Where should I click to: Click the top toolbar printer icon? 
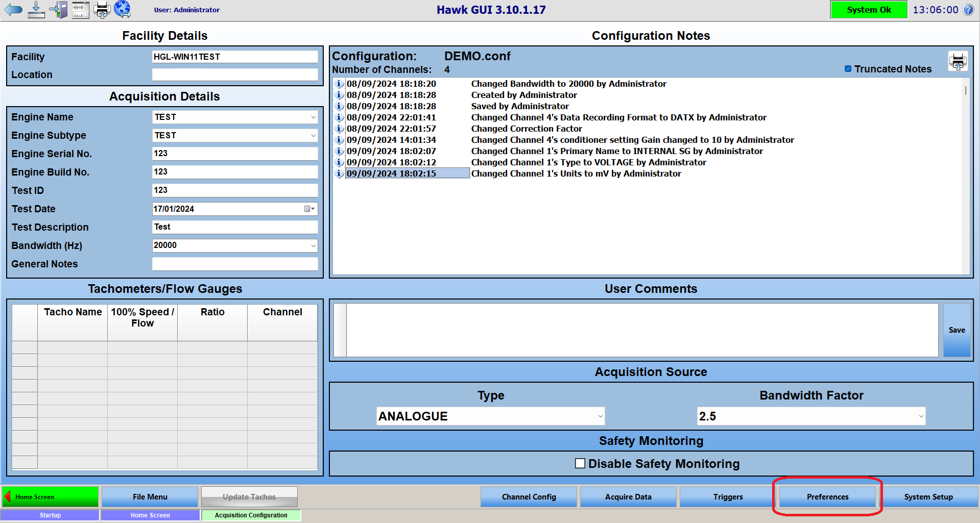coord(102,10)
